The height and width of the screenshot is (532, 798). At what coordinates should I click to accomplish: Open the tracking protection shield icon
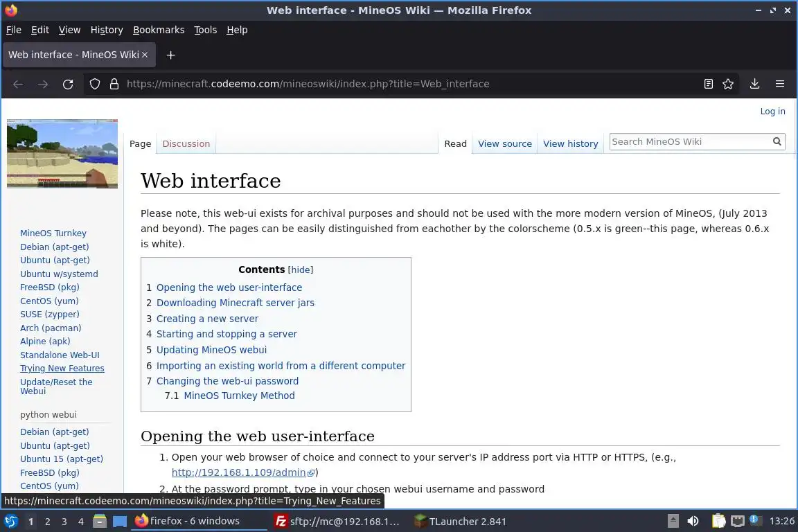pyautogui.click(x=95, y=84)
